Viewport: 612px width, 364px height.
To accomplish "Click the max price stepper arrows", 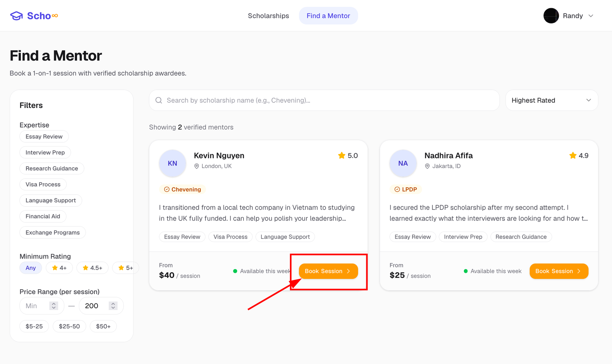I will (113, 306).
